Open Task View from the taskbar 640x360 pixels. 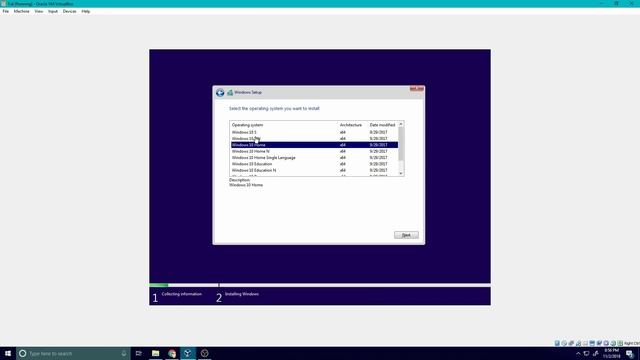[x=139, y=353]
